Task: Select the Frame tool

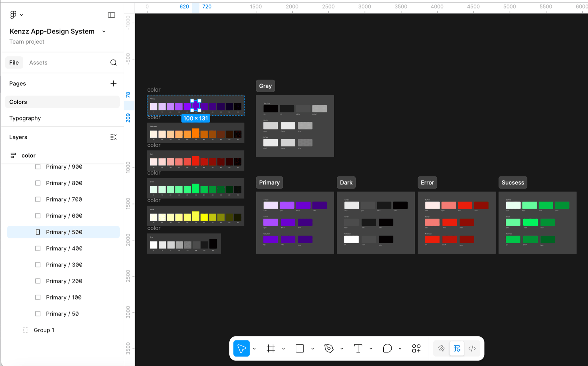Action: click(x=271, y=348)
